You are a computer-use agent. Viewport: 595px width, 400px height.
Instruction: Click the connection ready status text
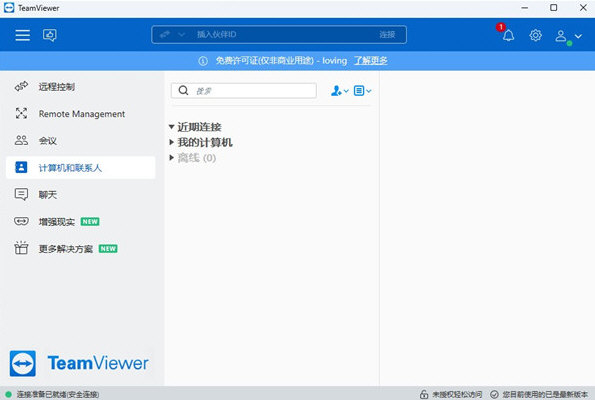58,395
